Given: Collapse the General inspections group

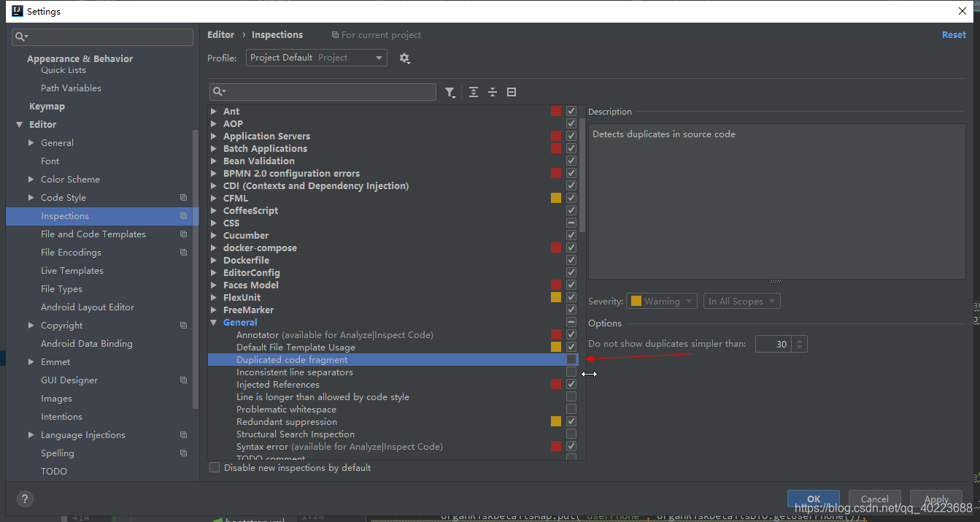Looking at the screenshot, I should coord(214,322).
